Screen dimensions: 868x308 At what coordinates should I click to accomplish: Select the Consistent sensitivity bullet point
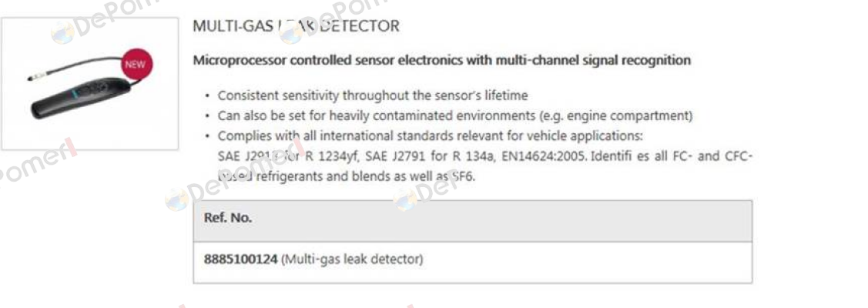(373, 95)
